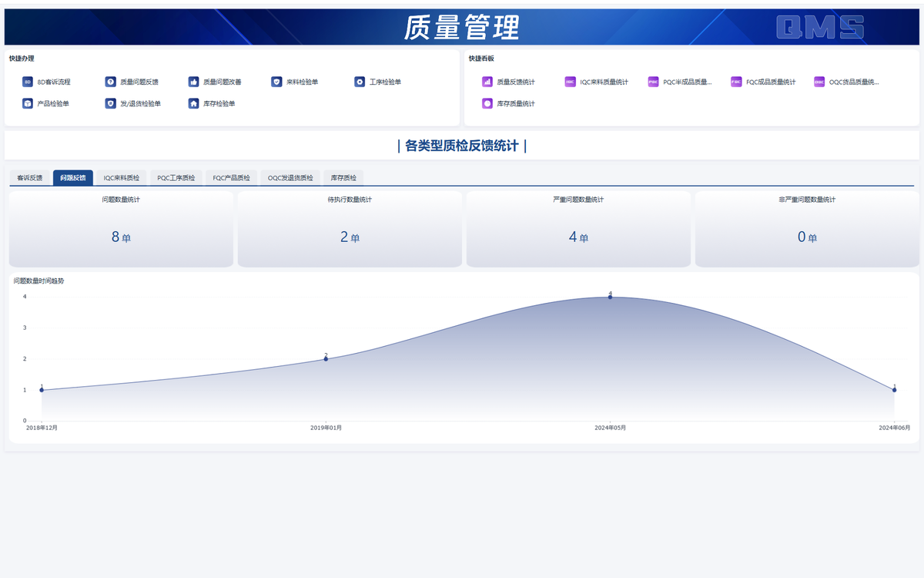Click the 快捷办理 panel heading

[x=22, y=59]
